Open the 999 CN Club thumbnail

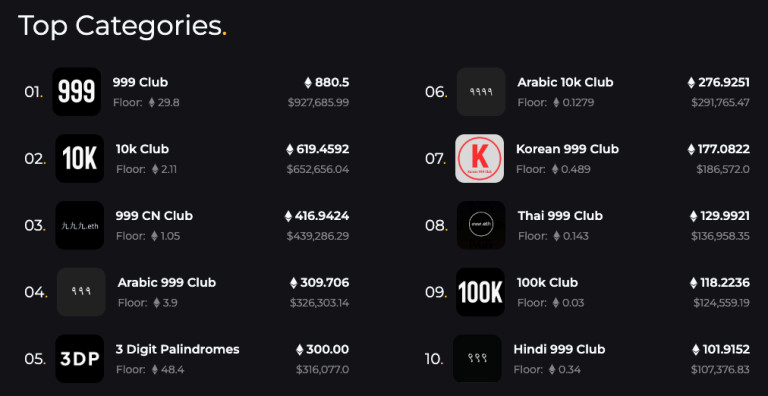80,225
